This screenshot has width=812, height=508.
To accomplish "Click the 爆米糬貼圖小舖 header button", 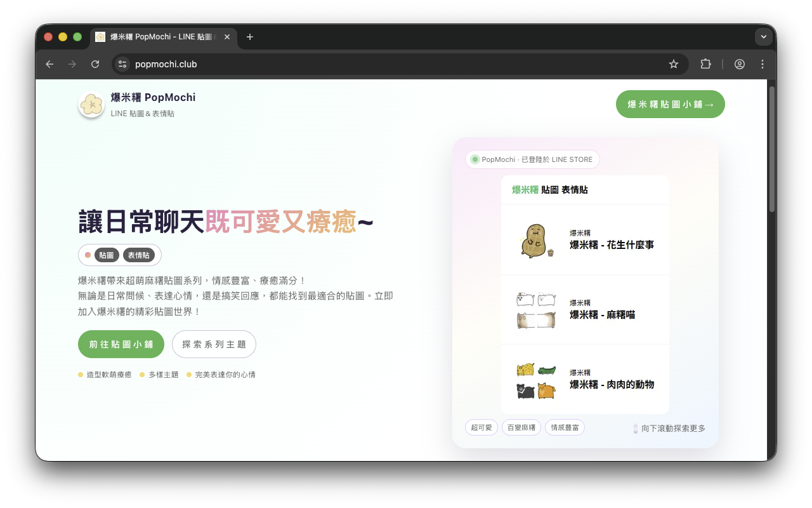I will pos(670,104).
